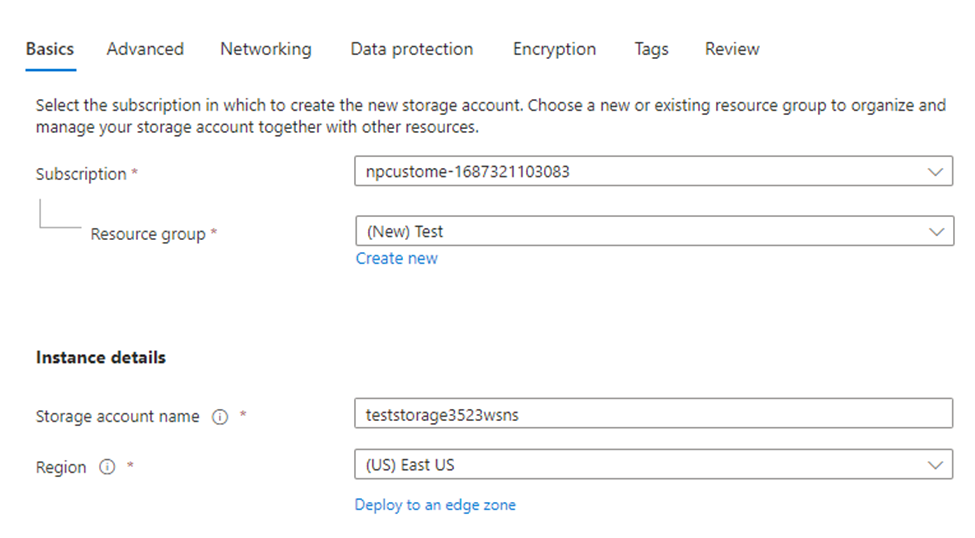This screenshot has width=975, height=538.
Task: Click the Deploy to an edge zone link
Action: click(435, 505)
